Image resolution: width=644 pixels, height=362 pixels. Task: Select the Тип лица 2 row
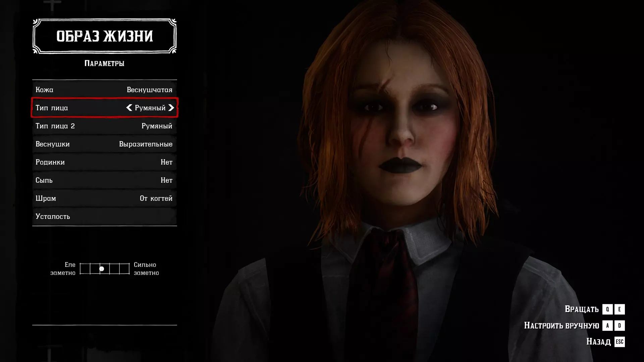tap(104, 126)
